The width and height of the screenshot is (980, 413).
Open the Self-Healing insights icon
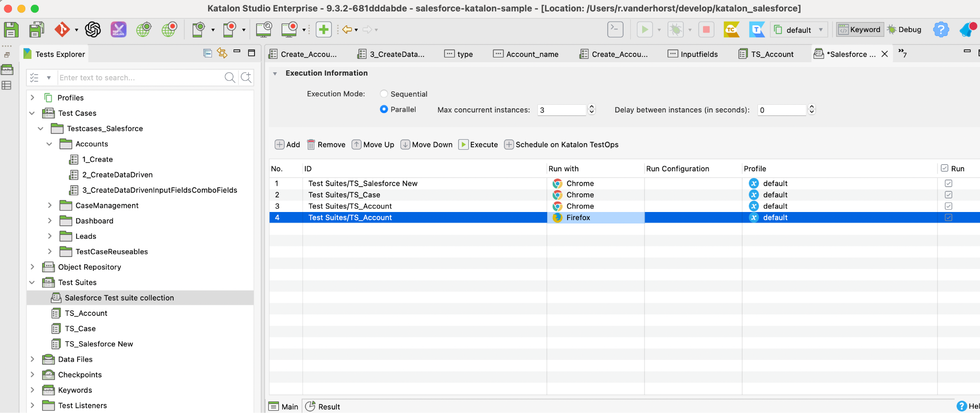point(118,30)
